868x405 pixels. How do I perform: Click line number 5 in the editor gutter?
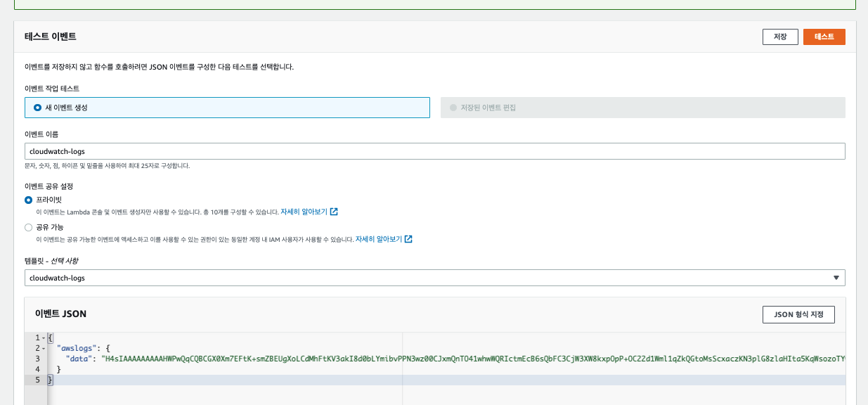pyautogui.click(x=37, y=380)
